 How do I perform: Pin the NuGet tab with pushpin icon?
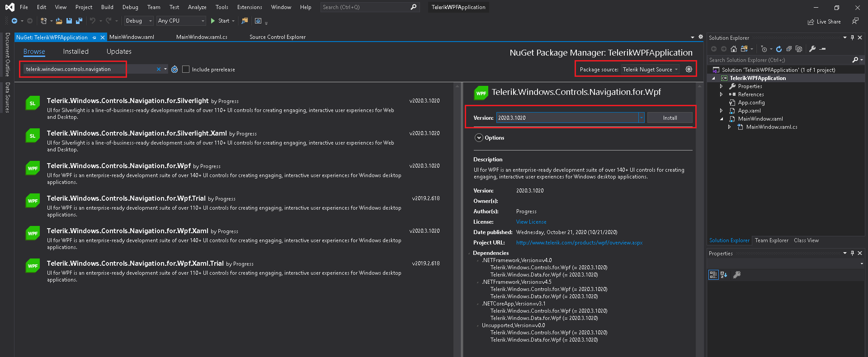pos(94,38)
